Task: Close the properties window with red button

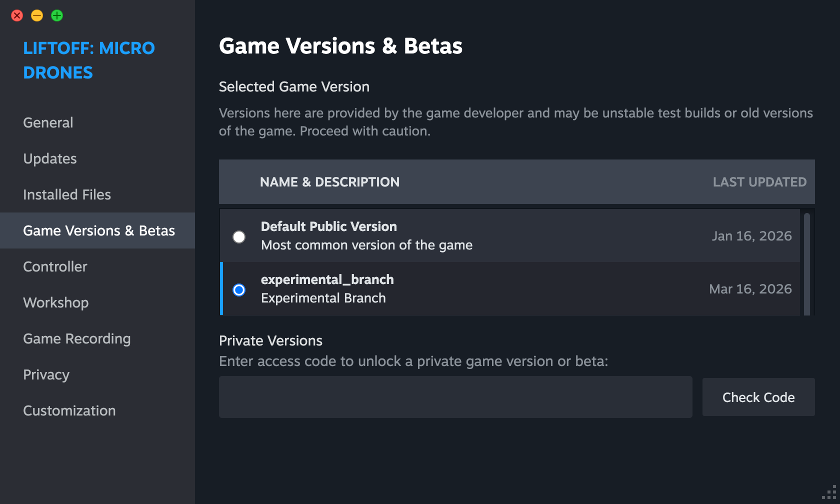Action: 17,15
